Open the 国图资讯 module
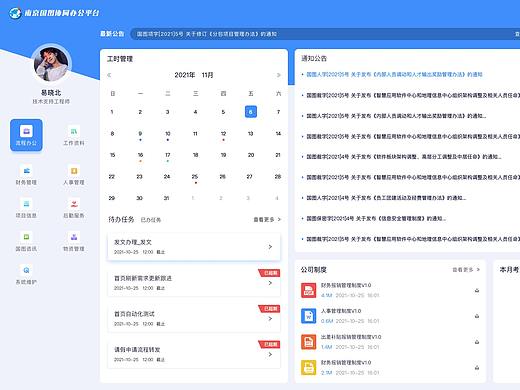Image resolution: width=520 pixels, height=390 pixels. tap(26, 241)
